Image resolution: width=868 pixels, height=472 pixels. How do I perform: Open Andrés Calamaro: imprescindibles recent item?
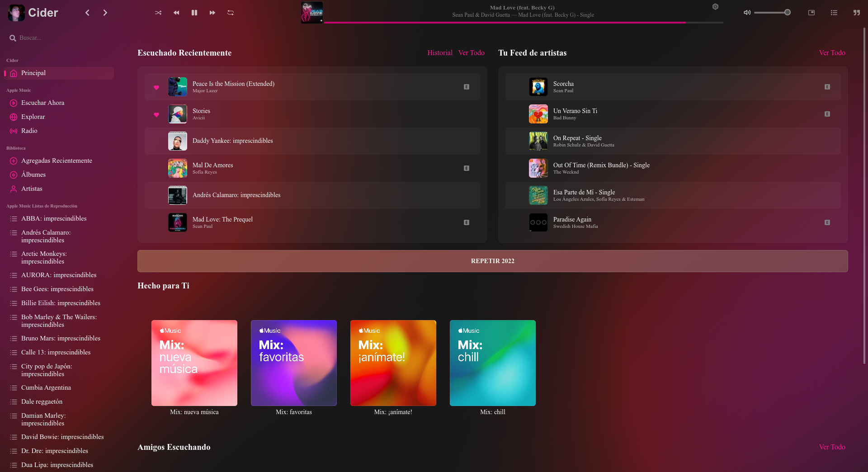(x=312, y=195)
